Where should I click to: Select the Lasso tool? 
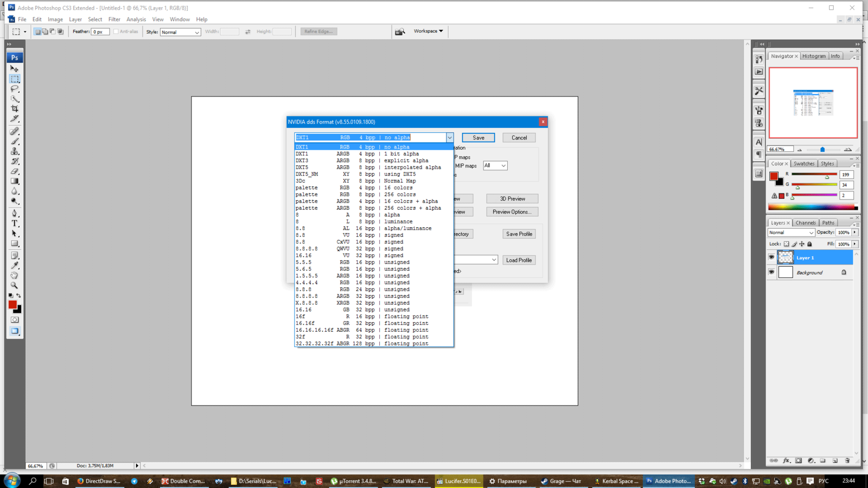click(15, 89)
